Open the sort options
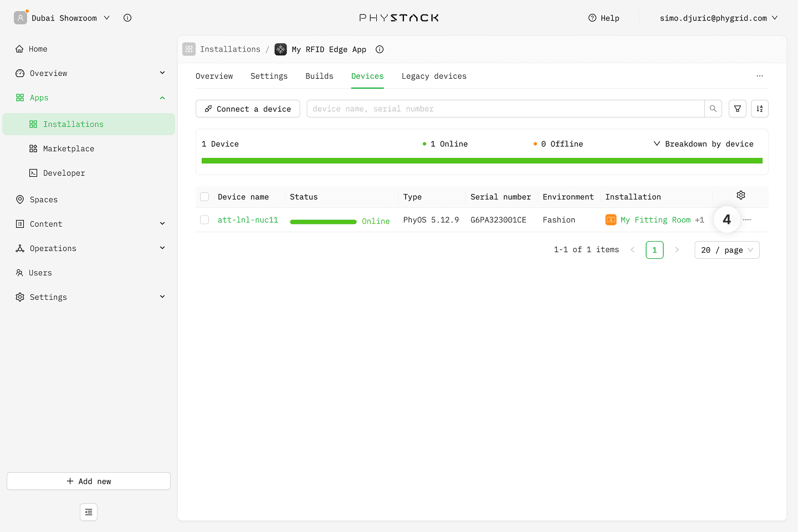This screenshot has width=798, height=532. pos(760,109)
